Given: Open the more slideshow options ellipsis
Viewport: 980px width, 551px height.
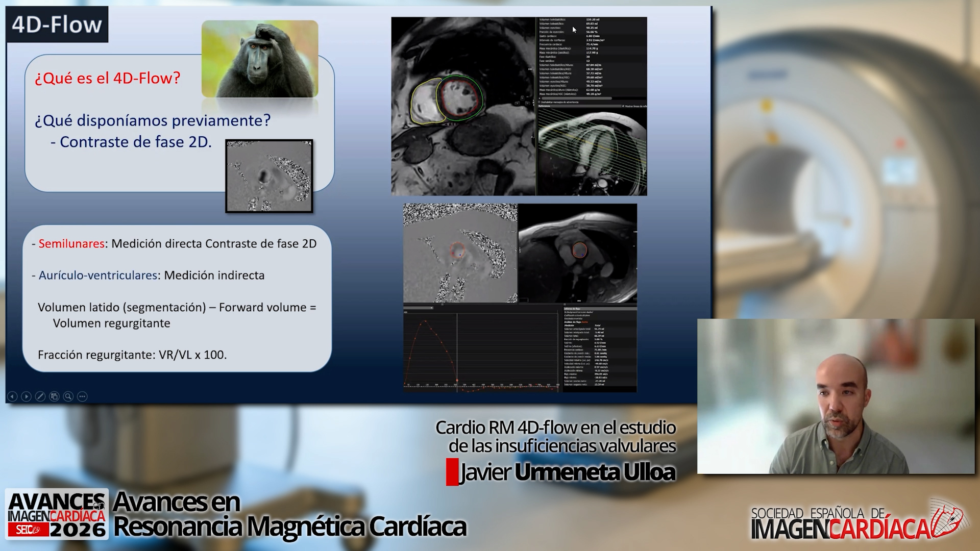Looking at the screenshot, I should coord(82,396).
